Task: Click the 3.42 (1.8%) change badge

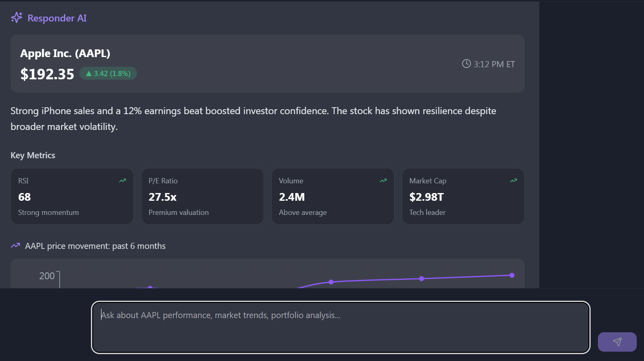Action: coord(108,74)
